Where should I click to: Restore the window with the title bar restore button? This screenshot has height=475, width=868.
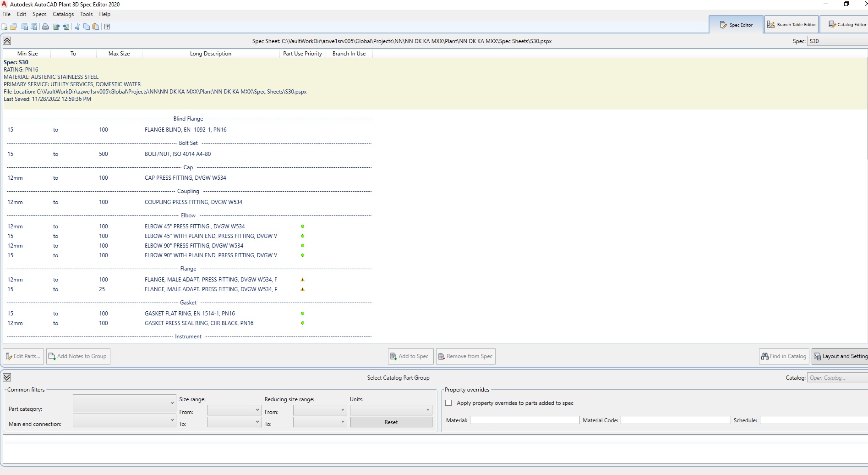click(x=846, y=4)
